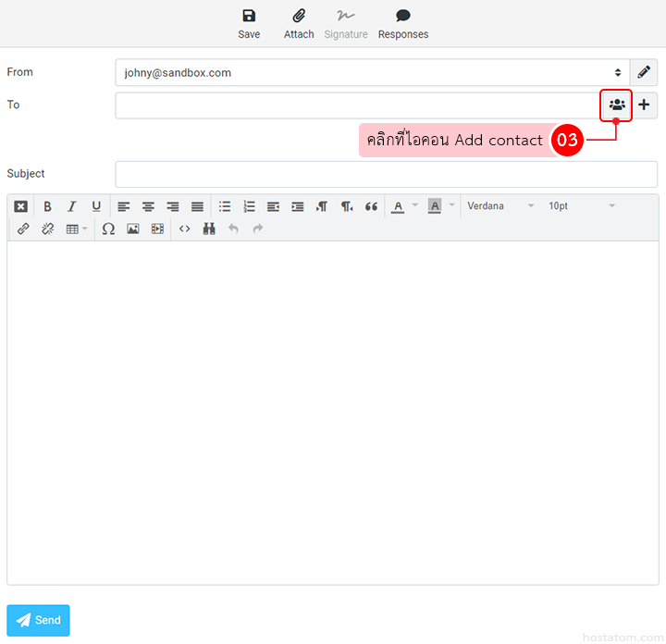Viewport: 666px width, 644px height.
Task: Toggle italic formatting
Action: coord(71,206)
